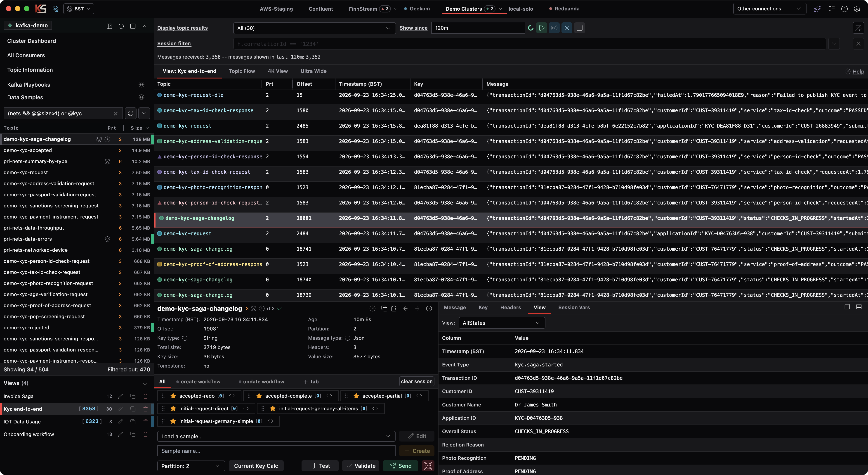The width and height of the screenshot is (868, 475).
Task: Click the red skull poison-pill button
Action: [x=428, y=466]
